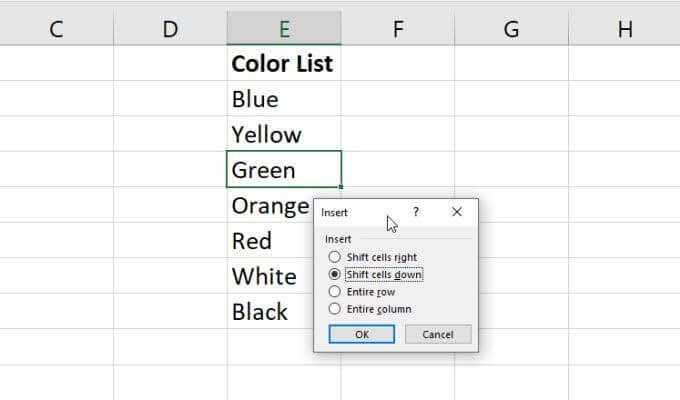Cancel the Insert dialog
680x400 pixels.
click(x=438, y=334)
